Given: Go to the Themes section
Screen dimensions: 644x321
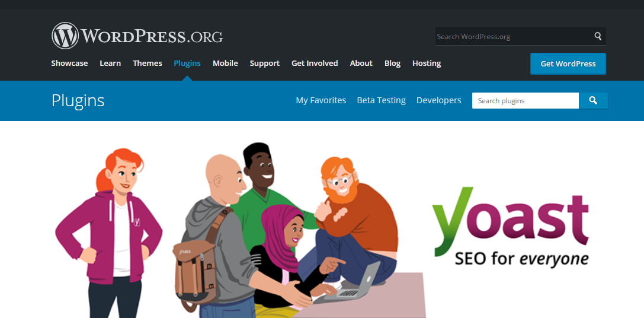Looking at the screenshot, I should tap(148, 63).
